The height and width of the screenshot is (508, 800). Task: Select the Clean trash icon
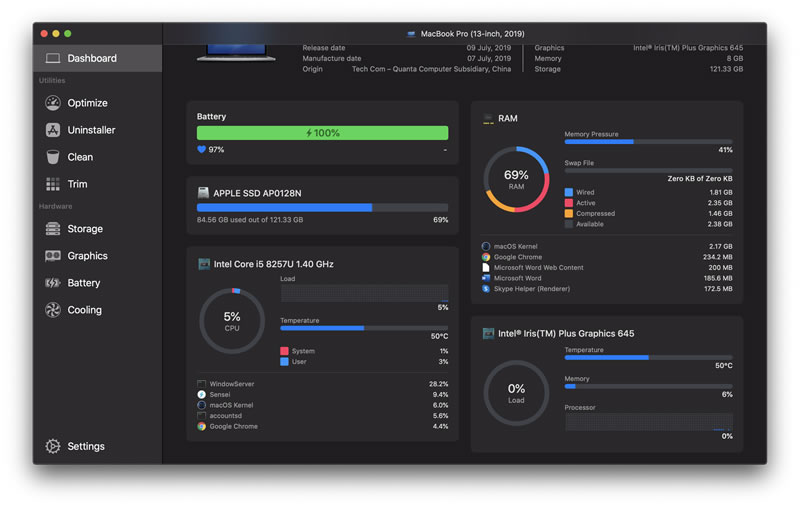point(53,157)
